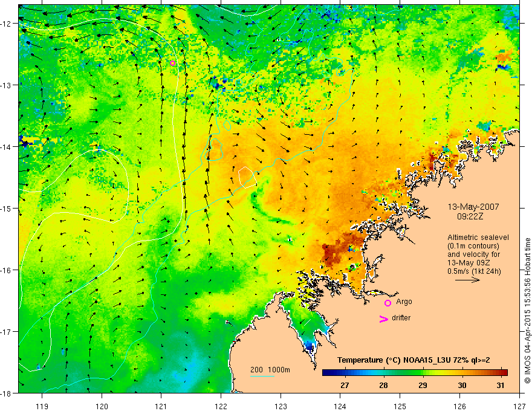This screenshot has height=411, width=532.
Task: Click the 'Argo' legend label
Action: 404,302
